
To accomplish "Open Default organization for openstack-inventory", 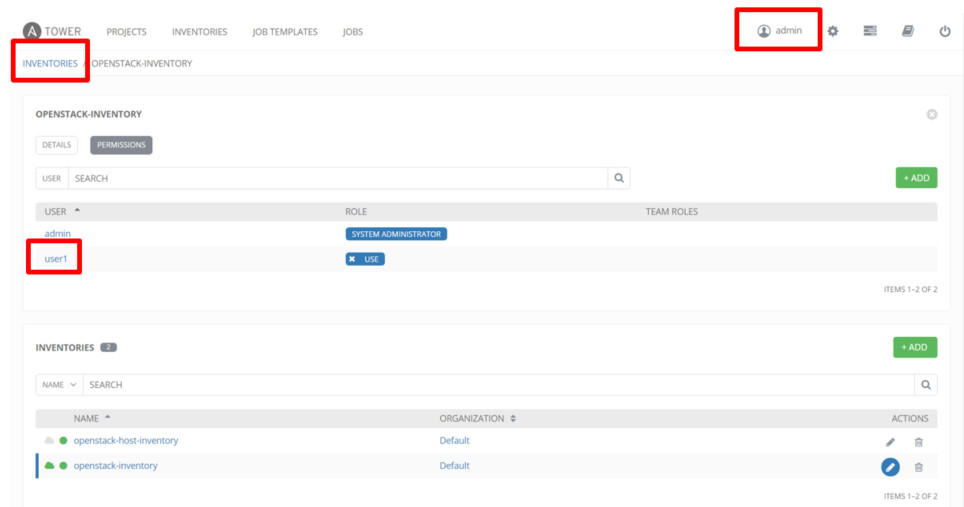I will [x=454, y=466].
